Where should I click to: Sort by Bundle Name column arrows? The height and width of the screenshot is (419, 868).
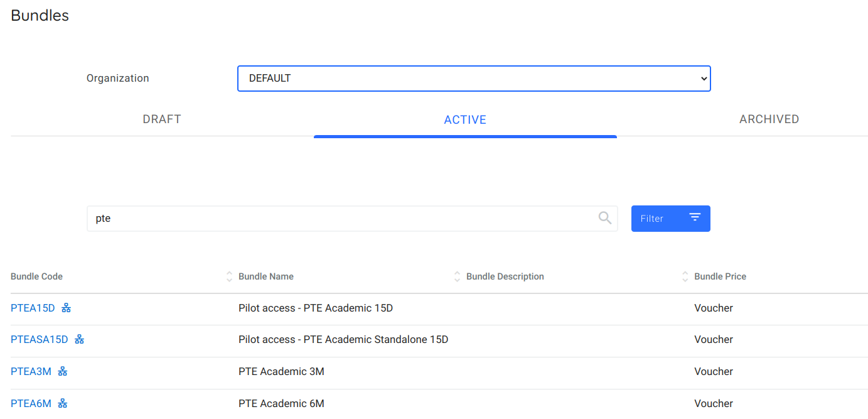457,276
